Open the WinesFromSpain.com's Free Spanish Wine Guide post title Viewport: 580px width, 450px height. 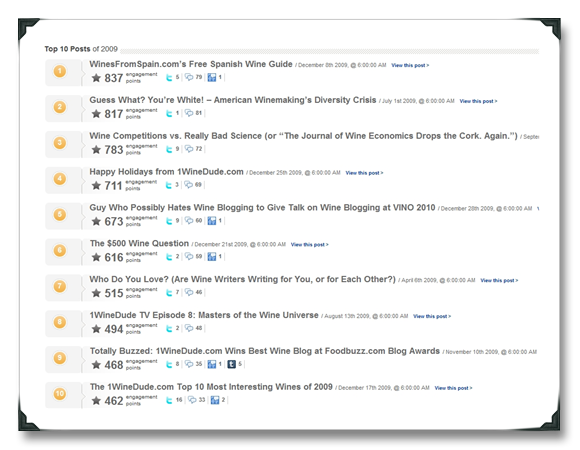191,64
